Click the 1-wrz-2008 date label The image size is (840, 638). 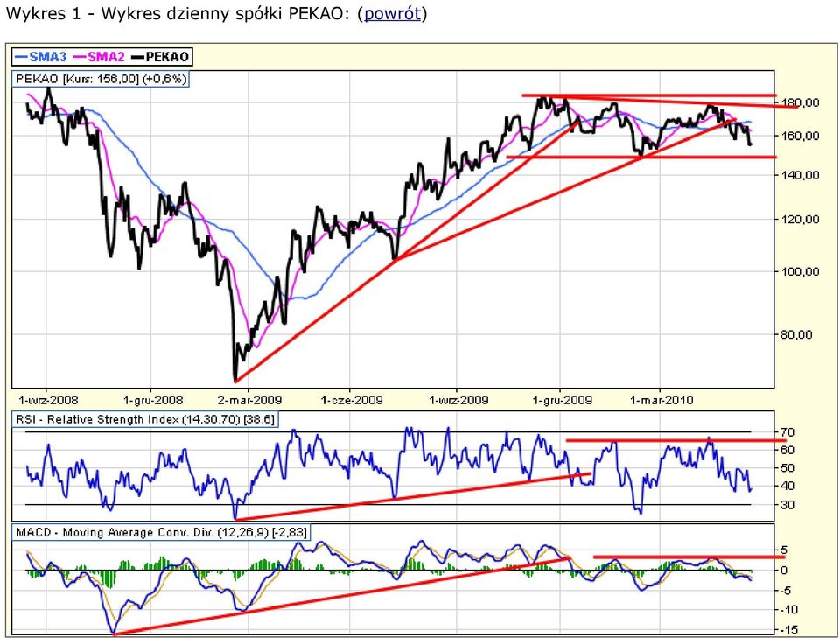pyautogui.click(x=47, y=400)
